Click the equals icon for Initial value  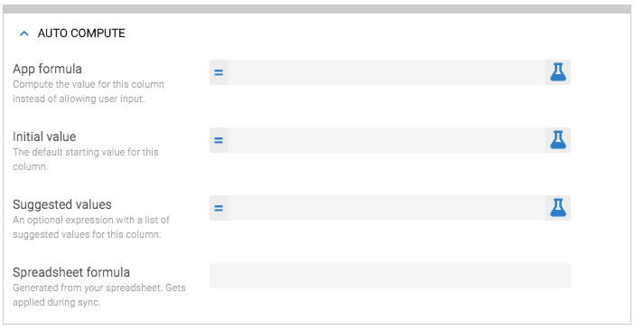219,140
